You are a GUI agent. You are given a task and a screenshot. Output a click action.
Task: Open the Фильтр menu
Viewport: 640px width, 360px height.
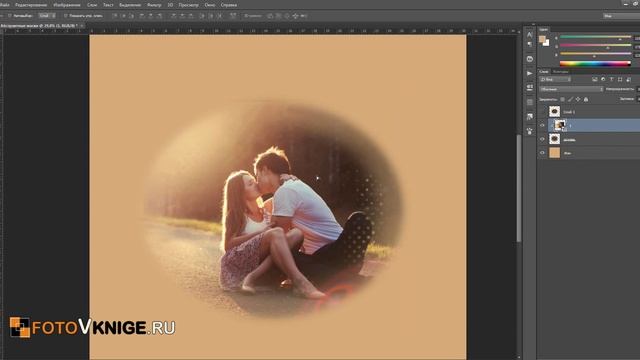(x=154, y=5)
